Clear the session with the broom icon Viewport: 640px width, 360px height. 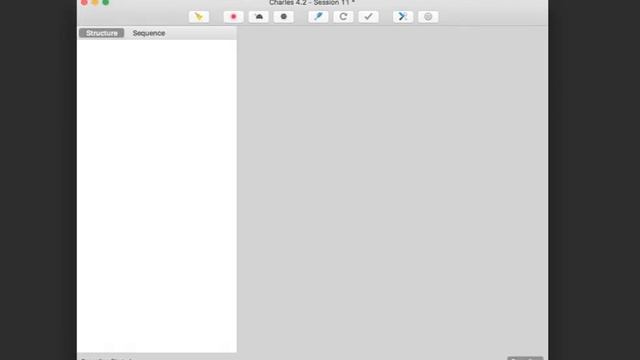coord(199,17)
